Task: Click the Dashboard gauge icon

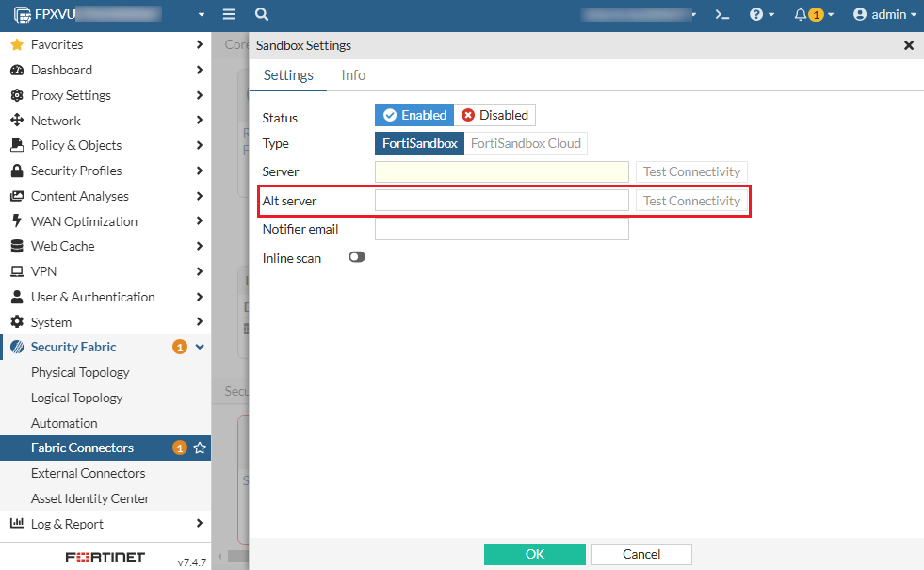Action: click(x=17, y=70)
